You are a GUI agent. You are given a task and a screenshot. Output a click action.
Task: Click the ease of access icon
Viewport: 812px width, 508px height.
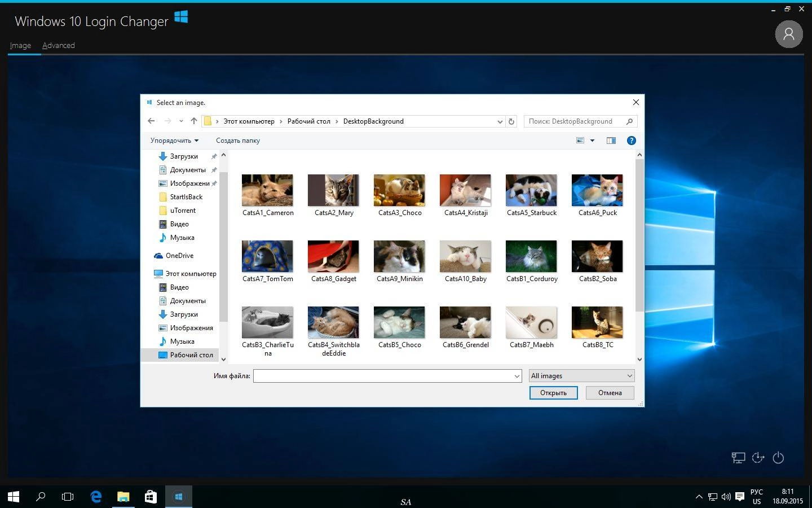pyautogui.click(x=758, y=458)
